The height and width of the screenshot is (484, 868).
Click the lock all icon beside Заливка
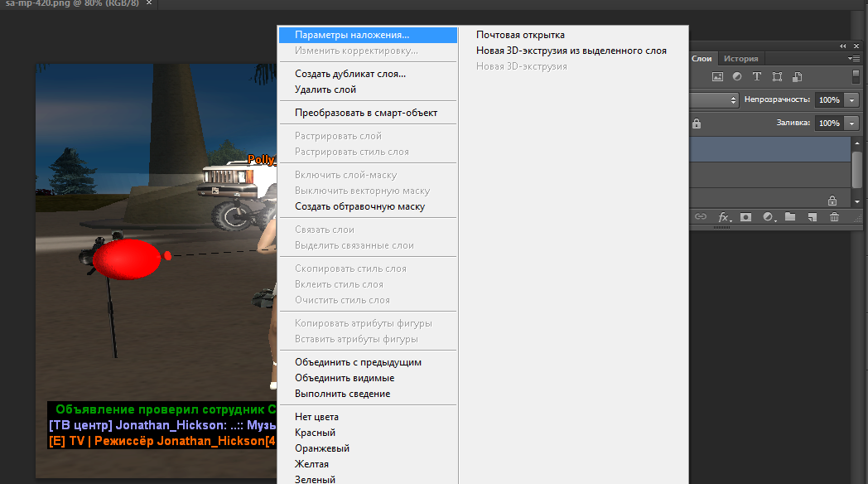697,123
